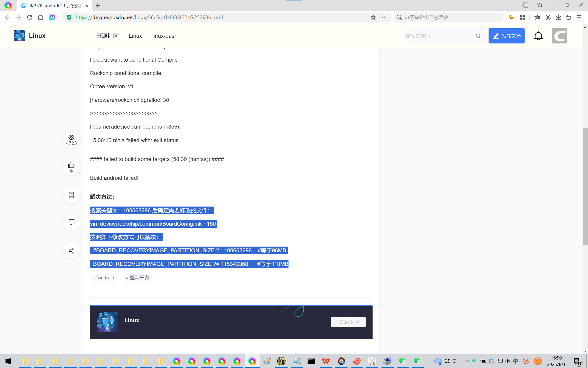
Task: Open the favorites list icon
Action: (x=537, y=17)
